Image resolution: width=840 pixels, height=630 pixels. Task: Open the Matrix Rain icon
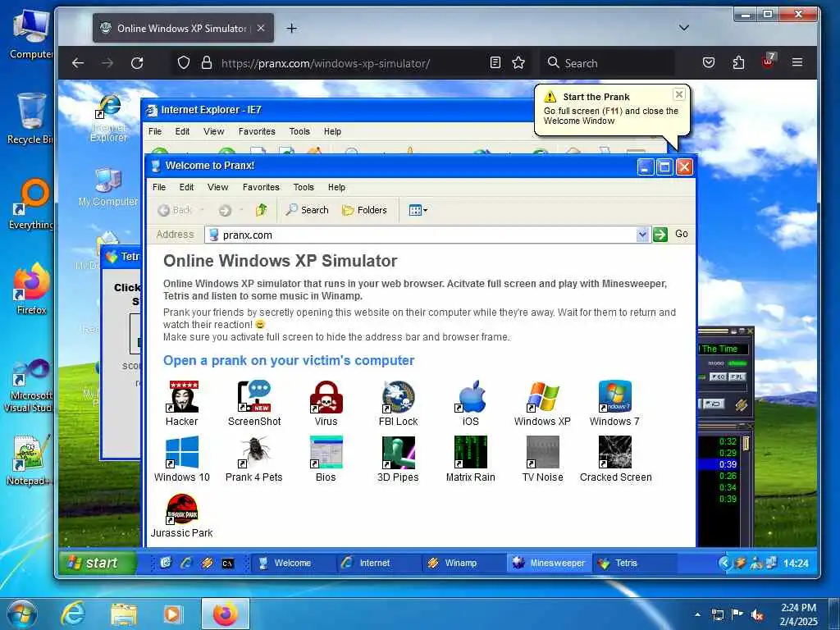(470, 459)
